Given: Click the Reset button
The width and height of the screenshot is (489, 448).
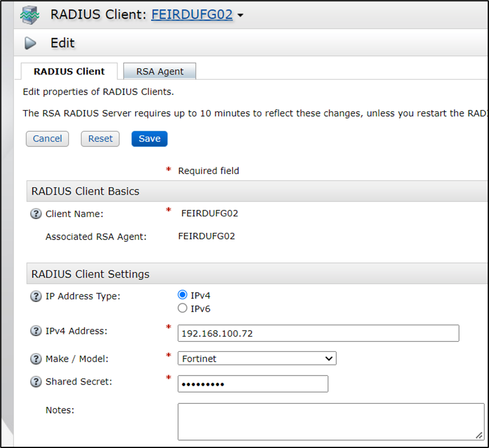Looking at the screenshot, I should pyautogui.click(x=100, y=138).
